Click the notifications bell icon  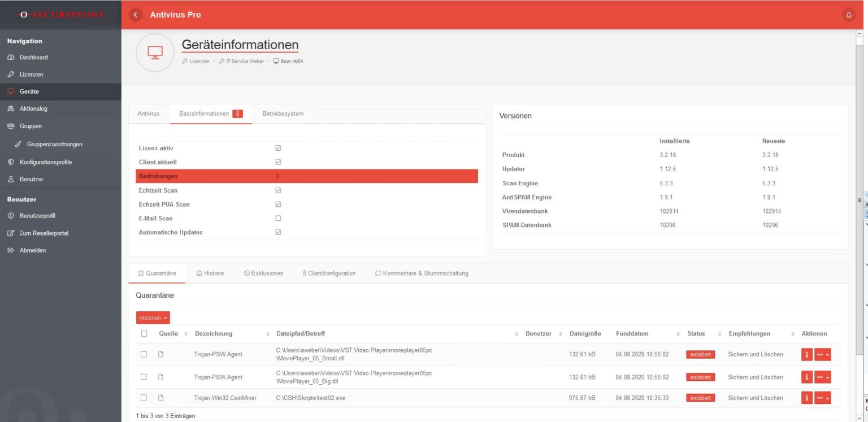(x=849, y=15)
